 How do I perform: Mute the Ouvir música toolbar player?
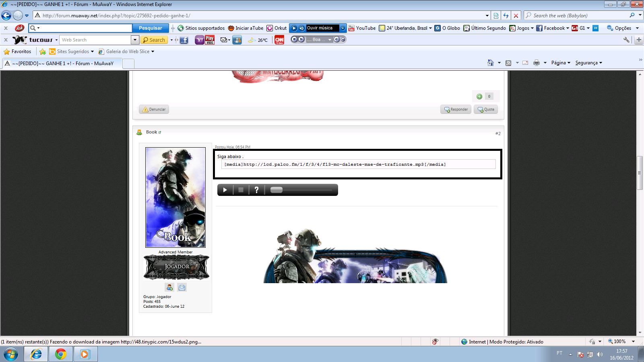tap(301, 28)
